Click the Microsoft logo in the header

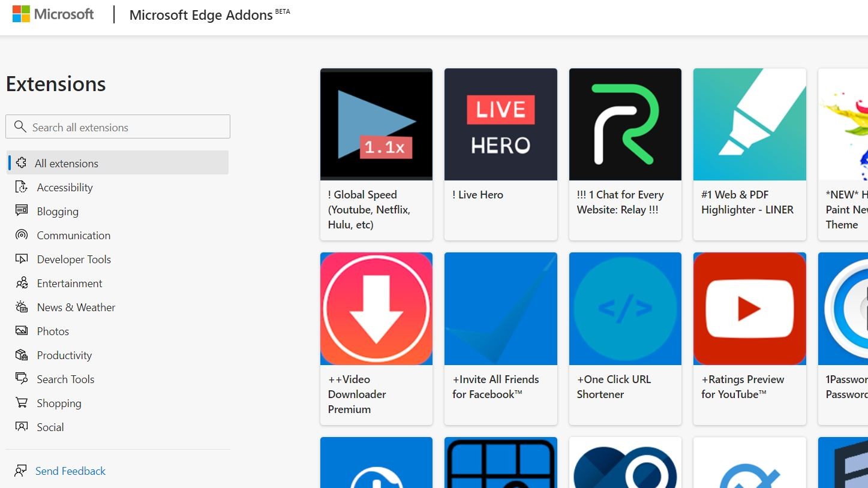(x=53, y=14)
